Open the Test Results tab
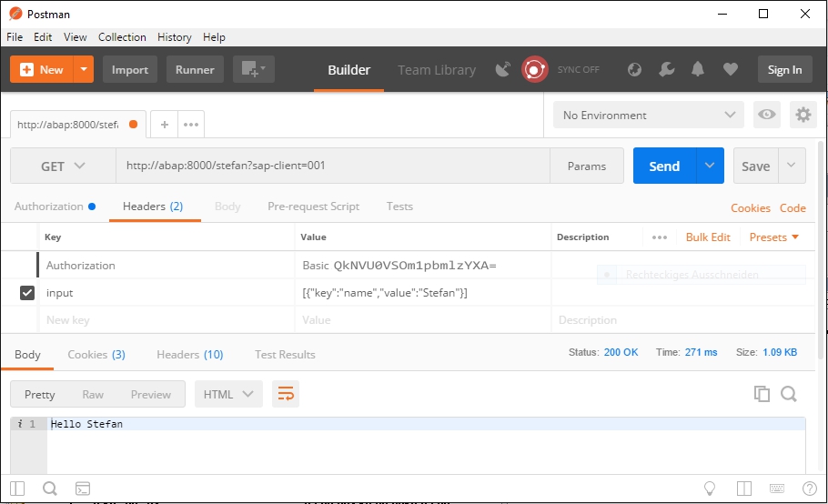 285,355
